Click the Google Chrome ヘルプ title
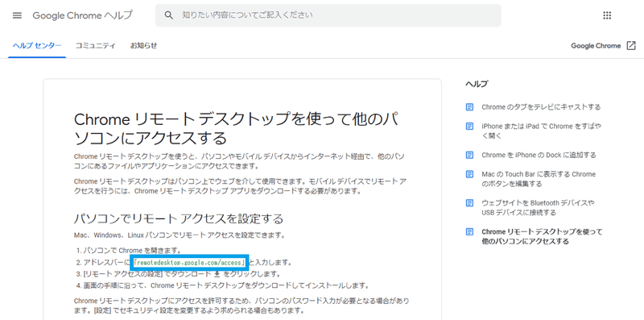644x320 pixels. (83, 15)
